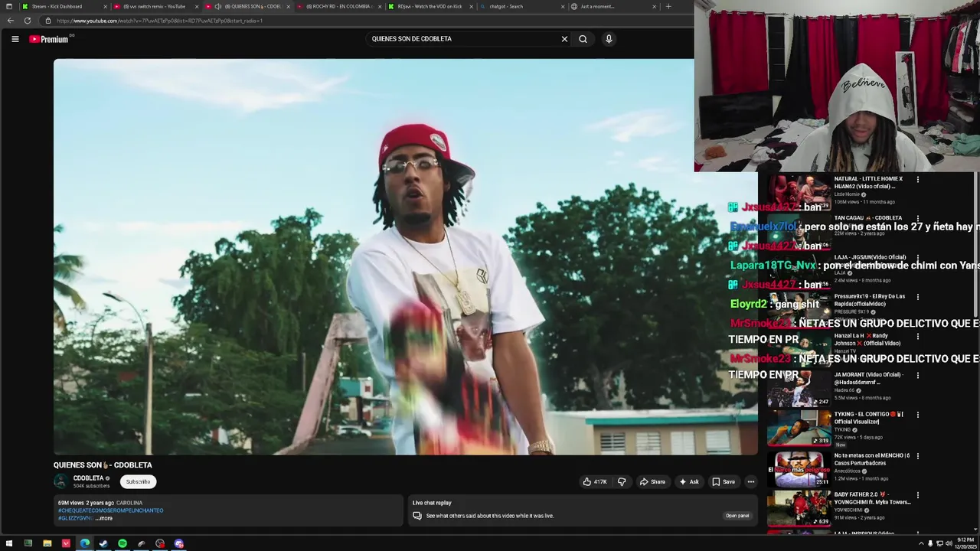
Task: Open NATURAL - LITTLE HOMIE video thumbnail
Action: coord(799,192)
